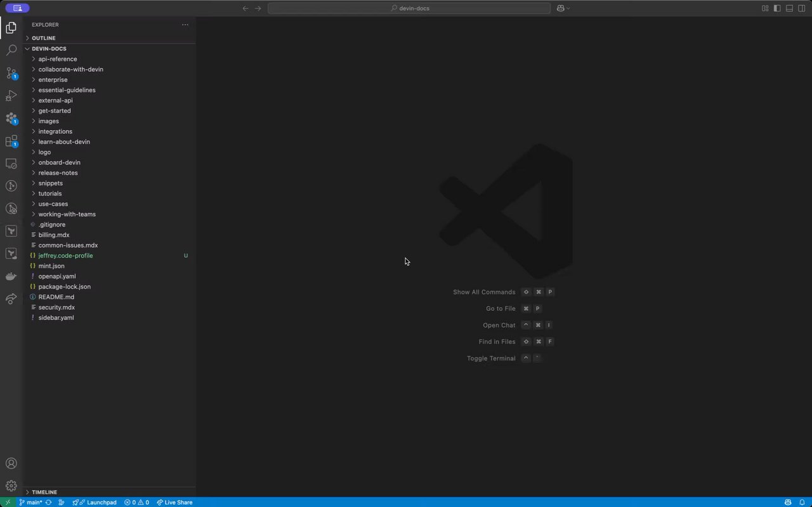The width and height of the screenshot is (812, 507).
Task: Click the devin-docs command center search box
Action: pos(409,8)
